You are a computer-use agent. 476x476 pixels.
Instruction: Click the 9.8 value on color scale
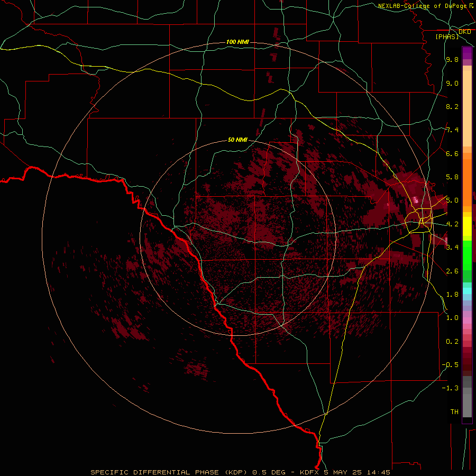[452, 59]
